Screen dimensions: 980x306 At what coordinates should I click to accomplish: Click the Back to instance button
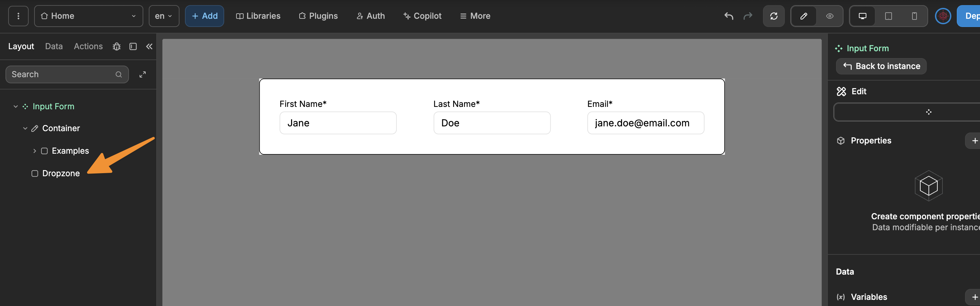[881, 66]
